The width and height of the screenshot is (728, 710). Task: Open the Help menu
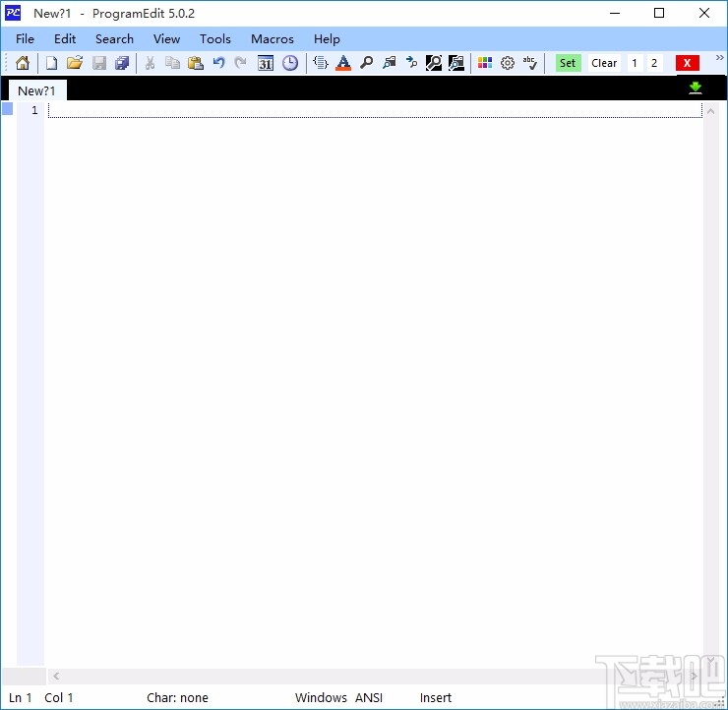(x=327, y=39)
